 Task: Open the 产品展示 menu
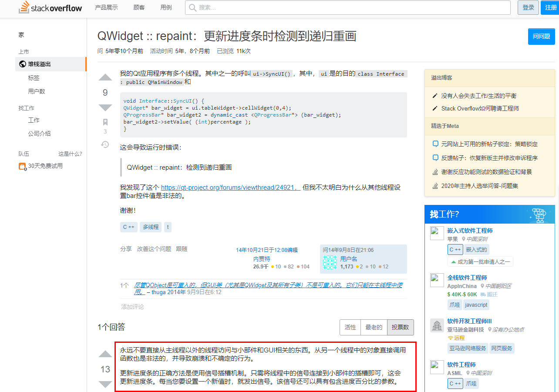[x=106, y=7]
